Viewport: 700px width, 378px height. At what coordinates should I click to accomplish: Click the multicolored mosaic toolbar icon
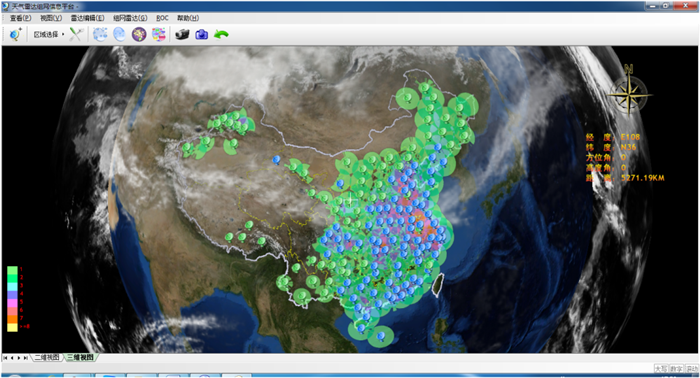(158, 34)
